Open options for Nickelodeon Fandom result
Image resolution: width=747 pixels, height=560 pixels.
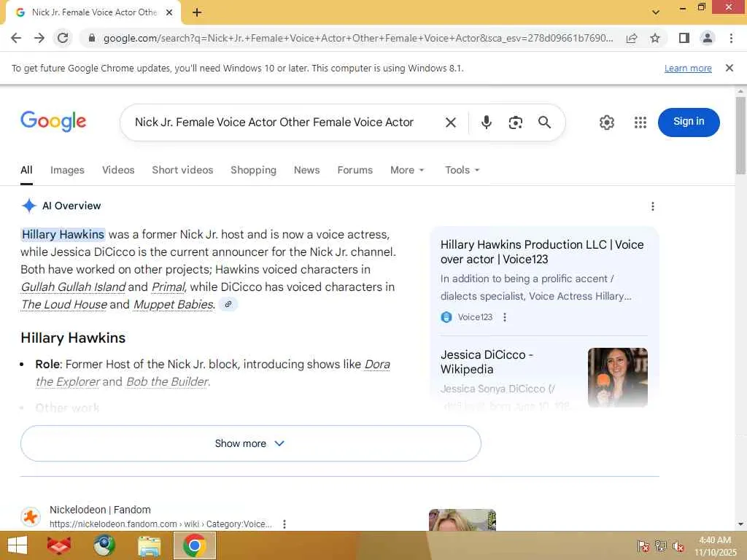point(285,524)
